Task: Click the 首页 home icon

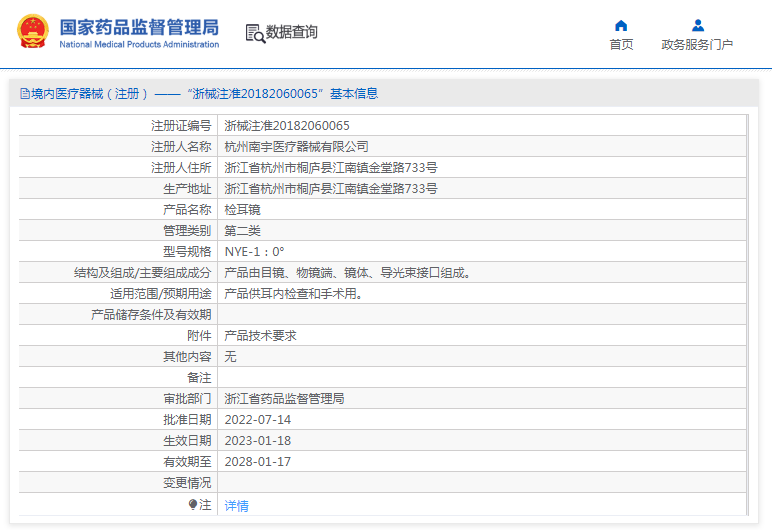Action: 621,25
